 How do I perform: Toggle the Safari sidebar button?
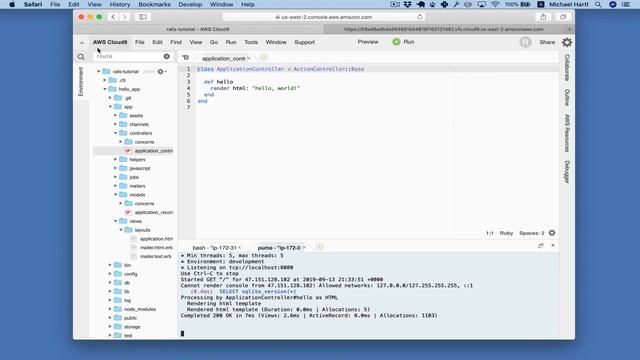point(143,17)
